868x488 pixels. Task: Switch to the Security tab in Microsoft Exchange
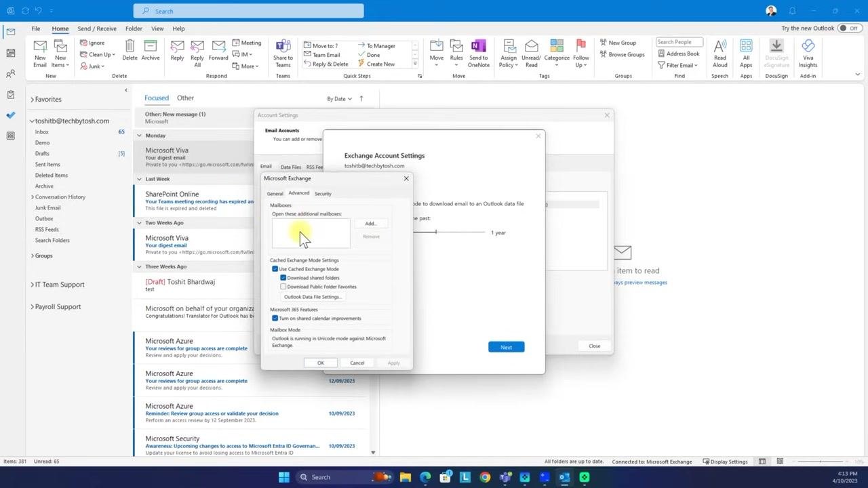pos(323,194)
